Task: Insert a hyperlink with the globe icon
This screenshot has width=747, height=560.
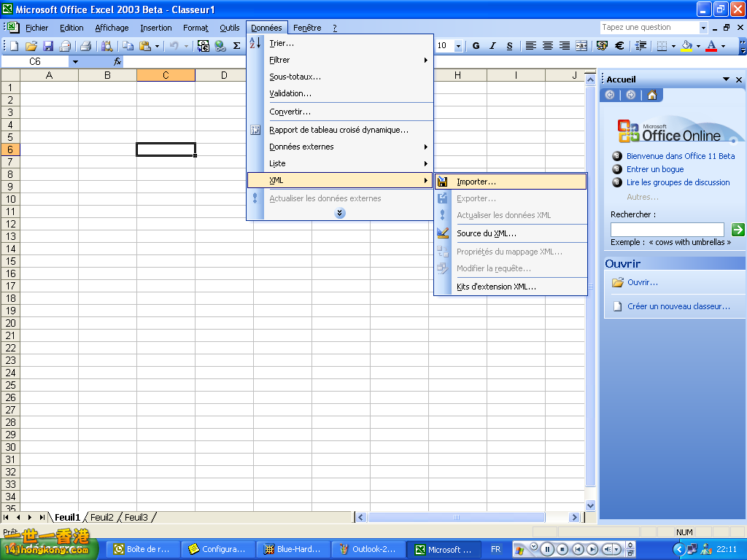Action: 220,46
